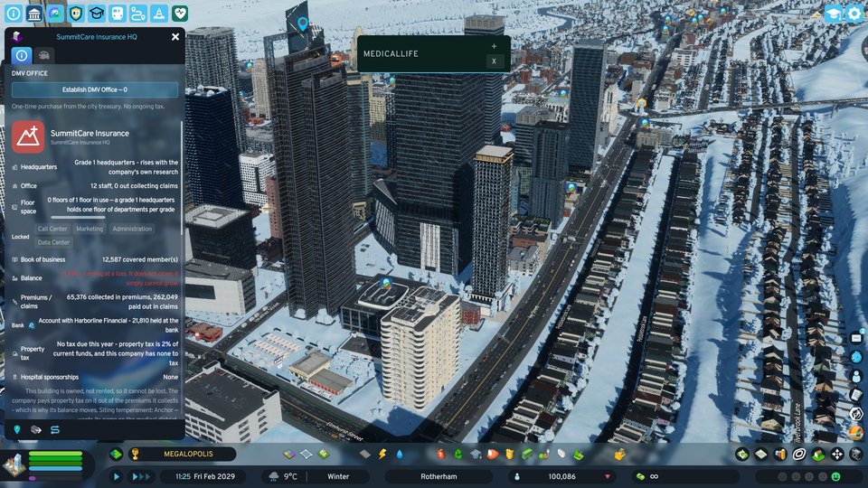The width and height of the screenshot is (868, 488).
Task: Click the vehicle icon at panel bottom
Action: coord(36,429)
